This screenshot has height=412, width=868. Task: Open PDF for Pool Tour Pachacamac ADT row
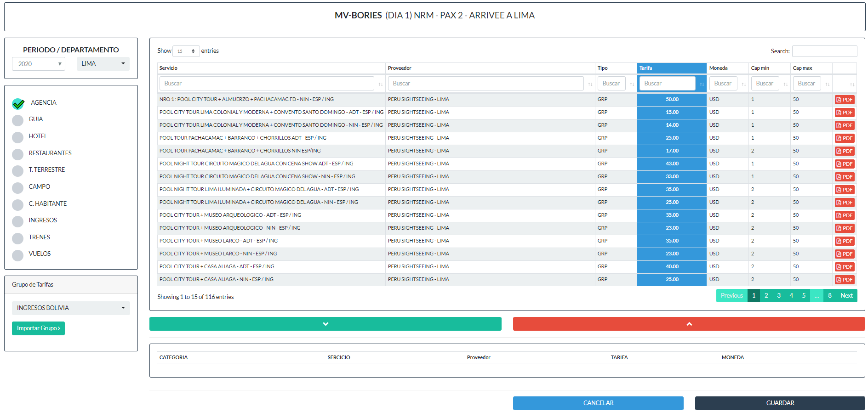[845, 138]
